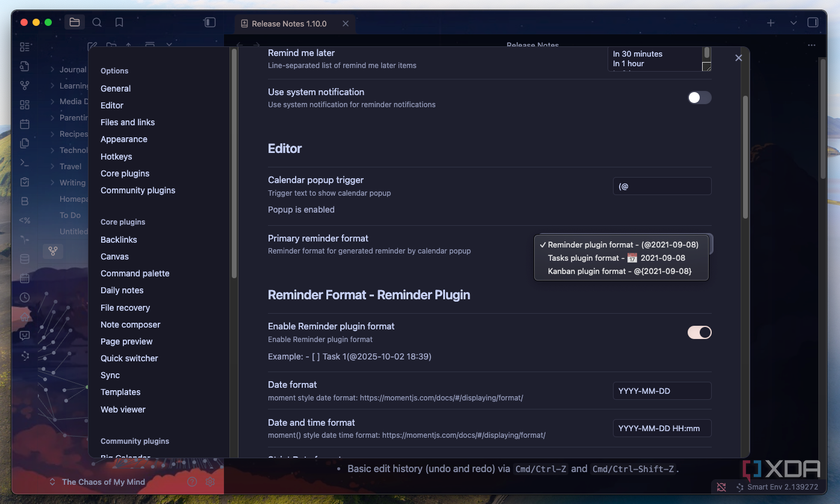Expand the Media folder chevron
Screen dimensions: 840x504
coord(52,102)
